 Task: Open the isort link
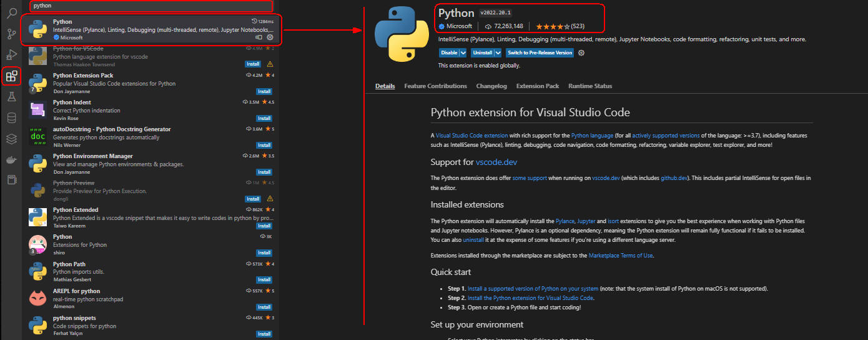(x=613, y=221)
